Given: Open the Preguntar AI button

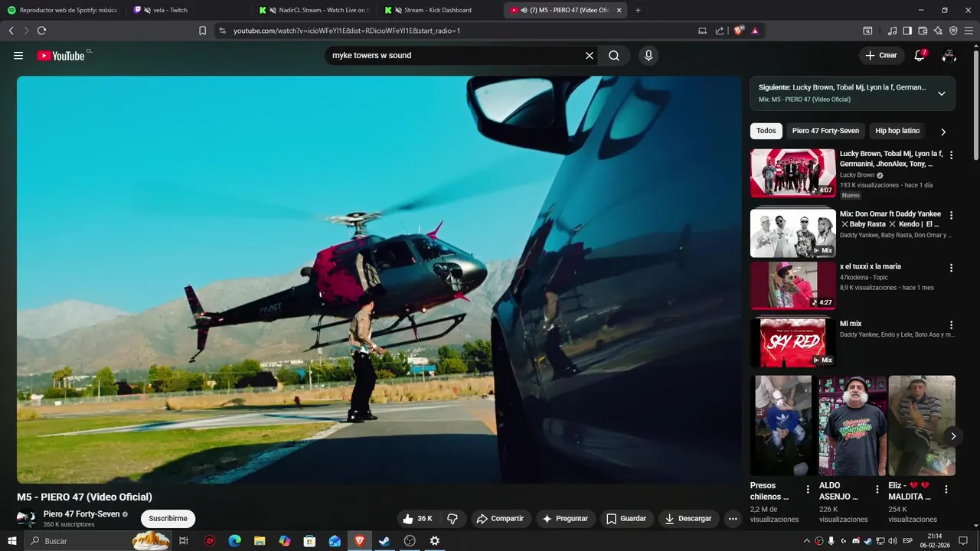Looking at the screenshot, I should 565,519.
